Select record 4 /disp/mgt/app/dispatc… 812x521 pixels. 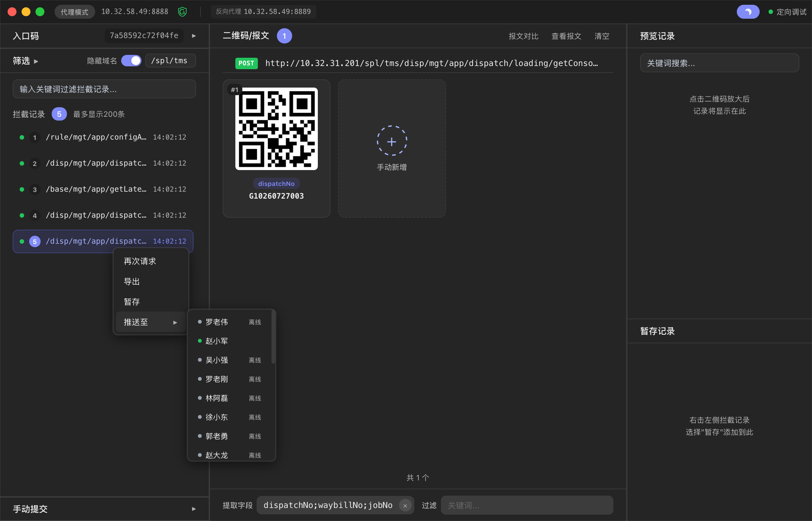[x=103, y=215]
